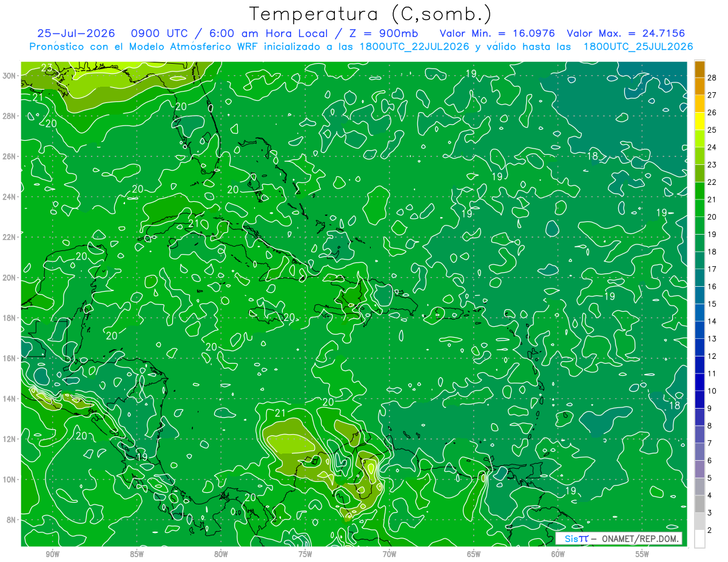Image resolution: width=728 pixels, height=562 pixels.
Task: Click the "18N" latitude axis label
Action: (10, 318)
